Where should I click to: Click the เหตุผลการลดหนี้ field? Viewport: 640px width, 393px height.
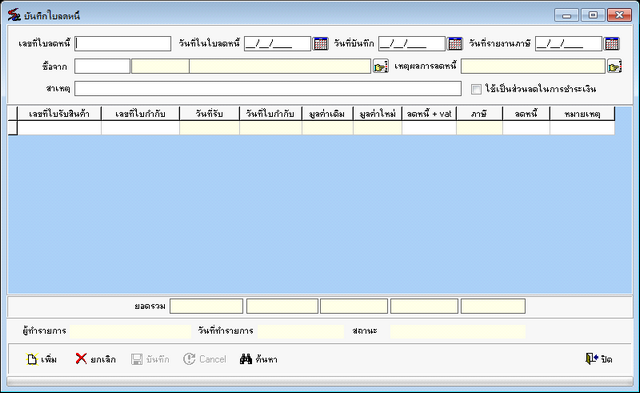pos(533,66)
